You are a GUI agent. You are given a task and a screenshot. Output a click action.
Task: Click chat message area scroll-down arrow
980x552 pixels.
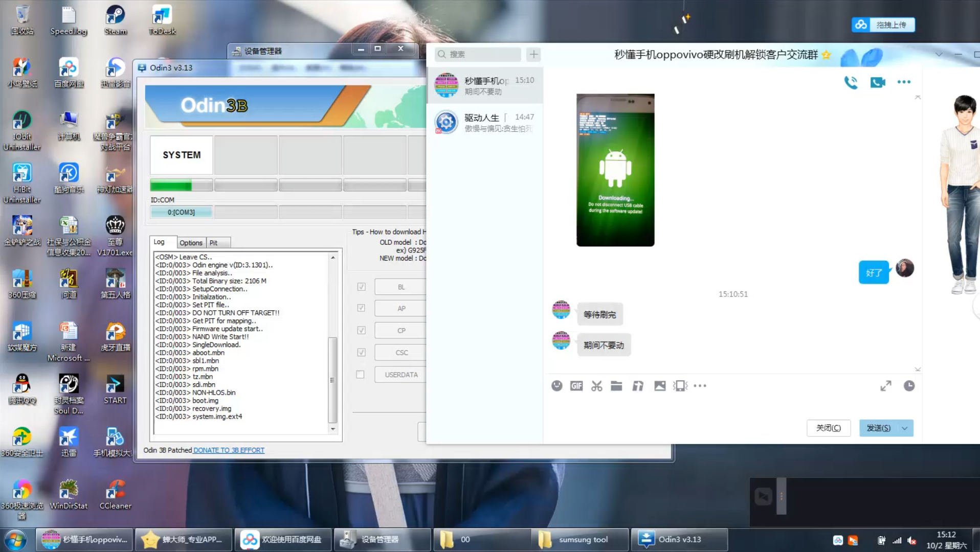918,369
